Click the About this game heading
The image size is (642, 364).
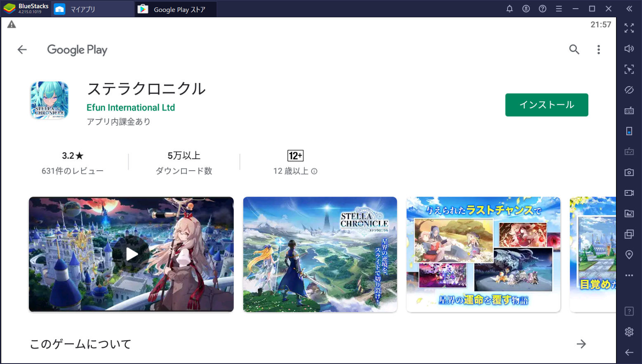tap(80, 344)
